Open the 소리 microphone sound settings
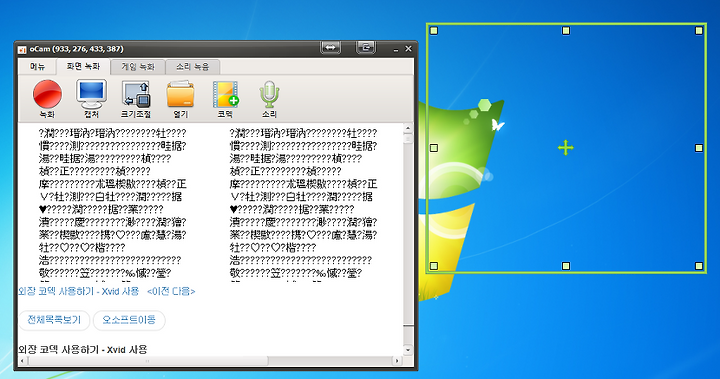Viewport: 720px width, 379px height. 269,99
